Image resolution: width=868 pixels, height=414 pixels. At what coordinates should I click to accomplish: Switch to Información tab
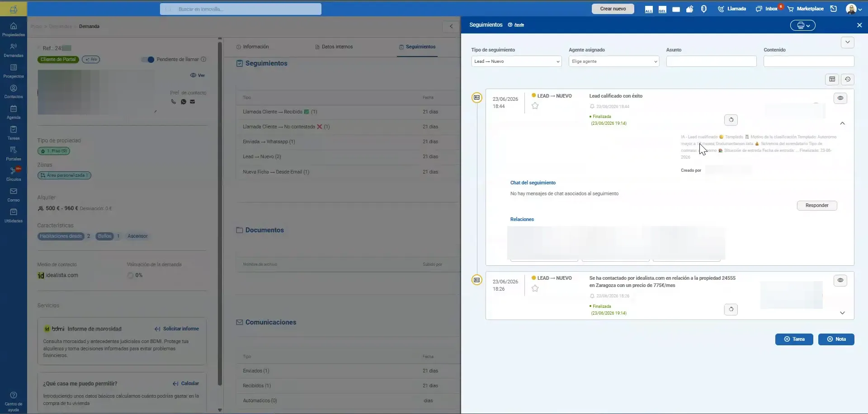[x=253, y=47]
